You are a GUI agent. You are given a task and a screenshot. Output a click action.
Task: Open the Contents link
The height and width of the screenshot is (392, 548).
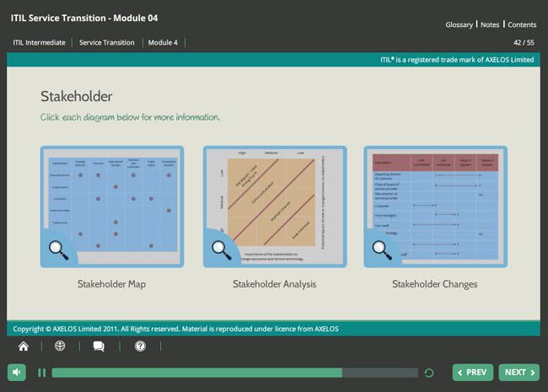pos(522,24)
